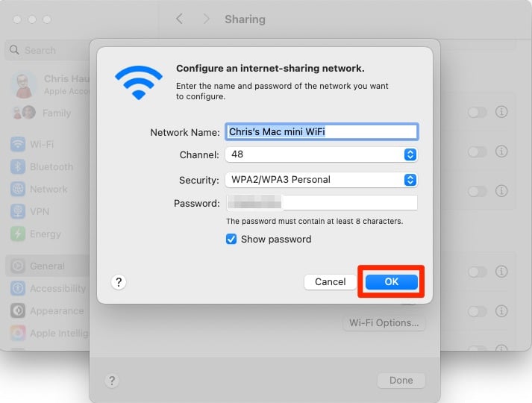Toggle the first sharing switch at top right
532x403 pixels.
point(477,112)
